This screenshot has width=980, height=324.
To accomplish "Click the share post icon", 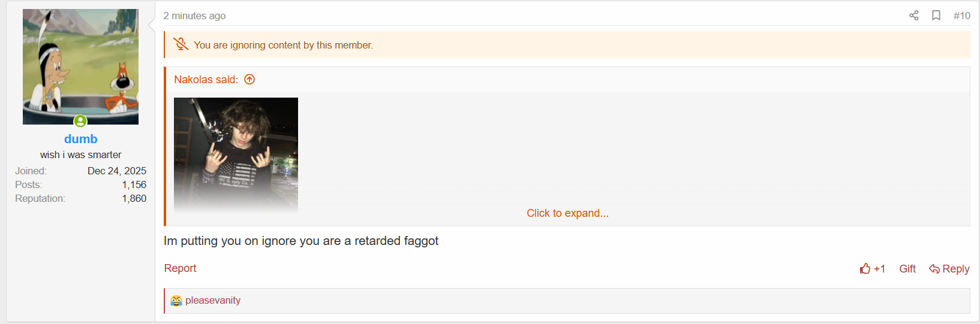I will click(913, 16).
